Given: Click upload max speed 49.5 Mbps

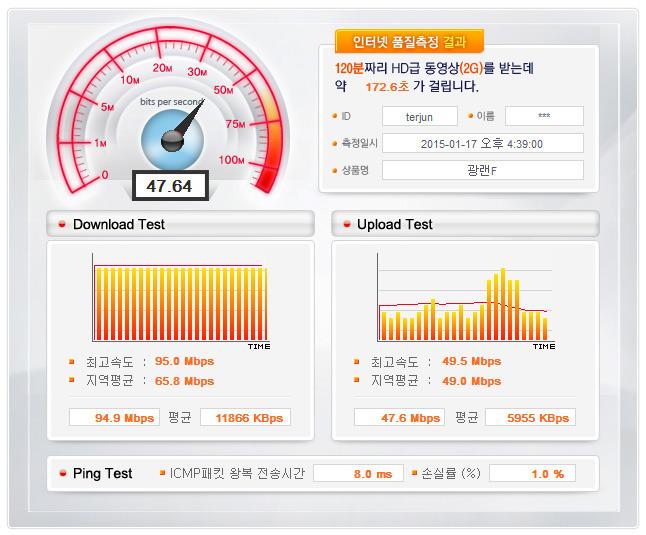Looking at the screenshot, I should pyautogui.click(x=471, y=361).
